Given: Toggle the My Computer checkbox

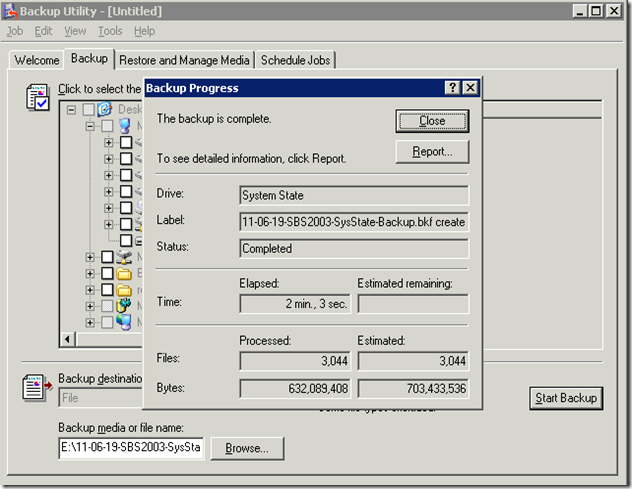Looking at the screenshot, I should pos(107,126).
